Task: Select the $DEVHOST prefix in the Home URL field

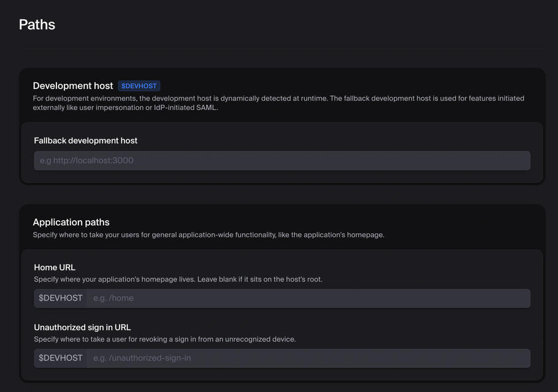Action: pos(61,298)
